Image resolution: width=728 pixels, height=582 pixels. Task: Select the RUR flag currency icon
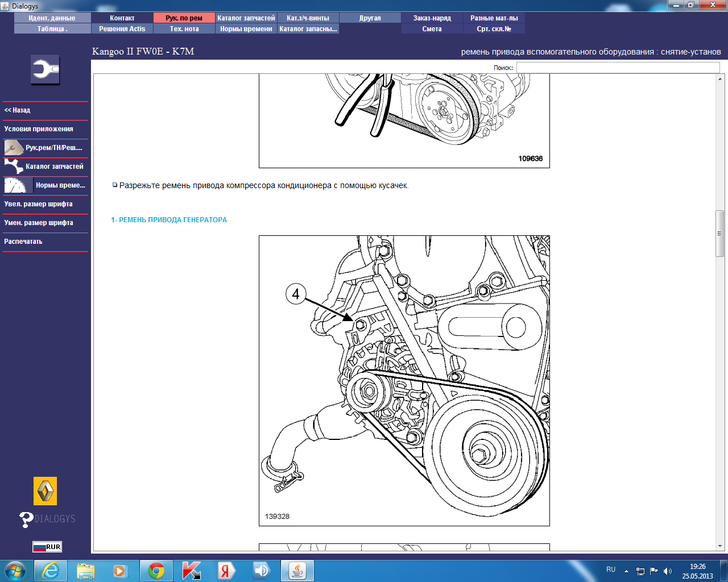tap(47, 547)
